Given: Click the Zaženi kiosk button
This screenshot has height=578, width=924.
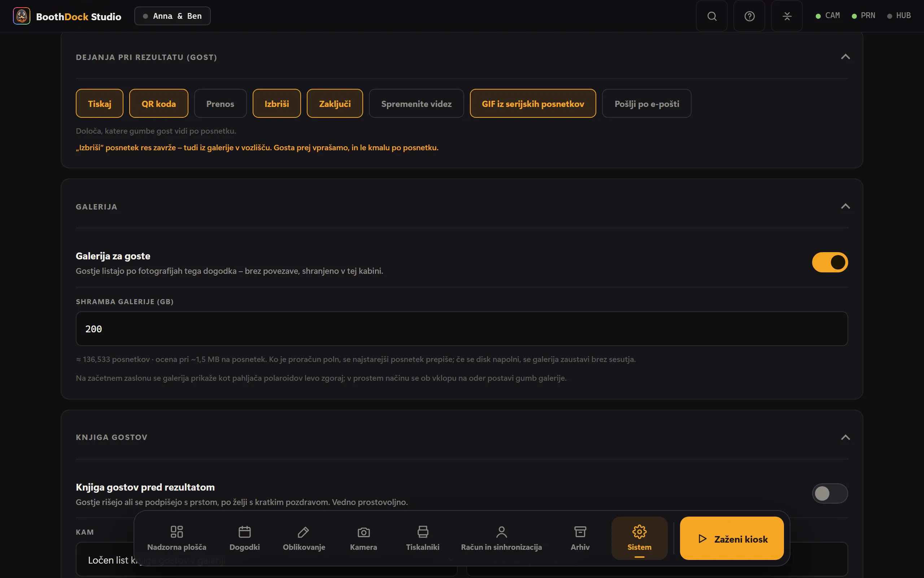Looking at the screenshot, I should (732, 538).
